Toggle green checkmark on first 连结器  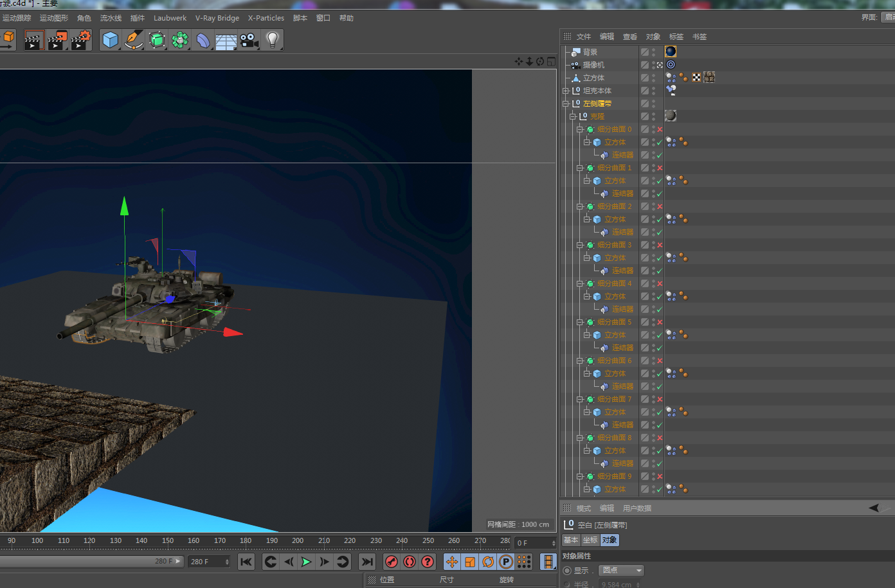coord(660,155)
